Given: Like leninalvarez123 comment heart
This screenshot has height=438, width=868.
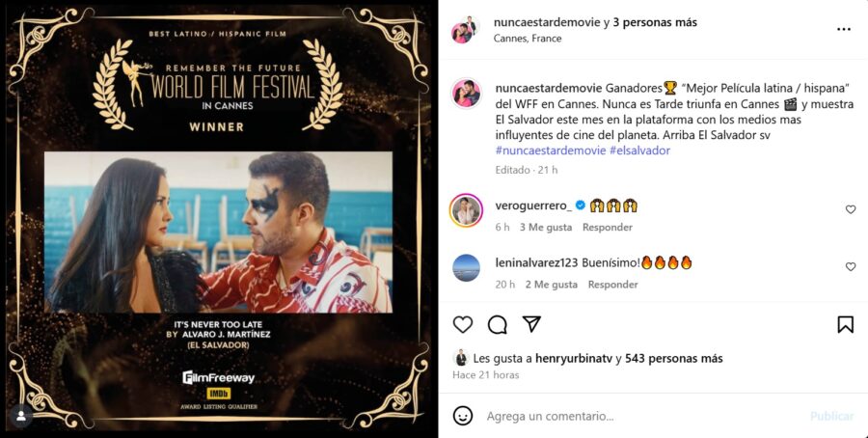Looking at the screenshot, I should [851, 266].
